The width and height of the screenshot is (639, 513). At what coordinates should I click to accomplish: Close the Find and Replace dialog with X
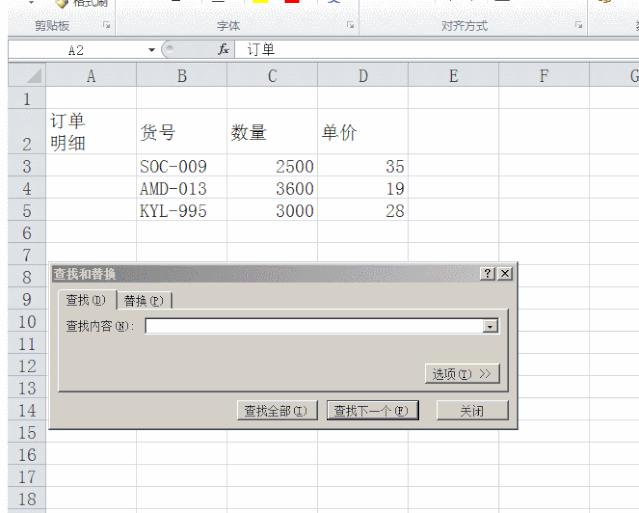[505, 273]
